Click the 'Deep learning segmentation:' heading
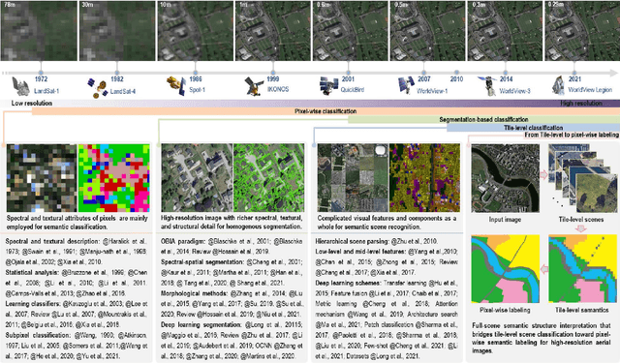This screenshot has height=364, width=620. pyautogui.click(x=201, y=325)
